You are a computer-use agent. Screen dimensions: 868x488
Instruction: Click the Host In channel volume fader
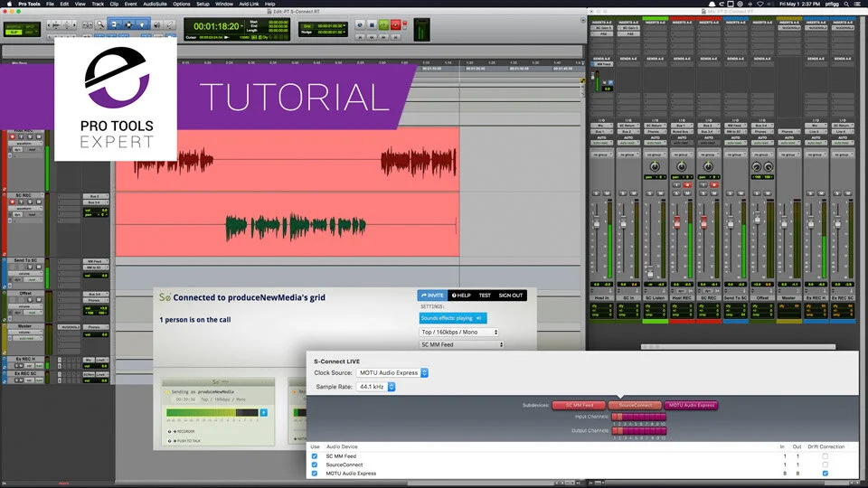597,223
